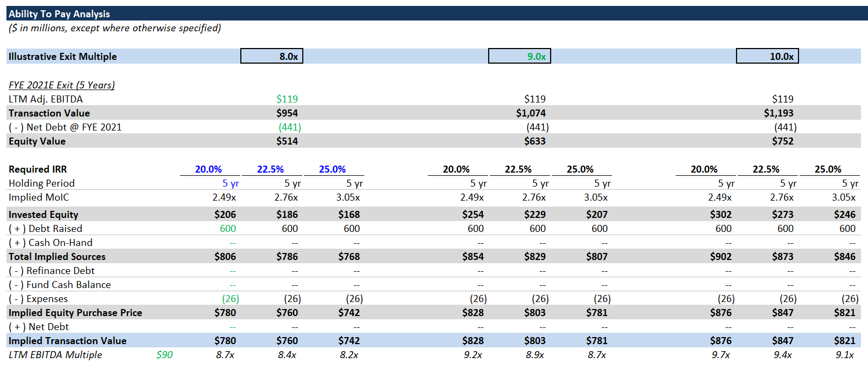
Task: Select the blue 5 yr Holding Period cell
Action: [x=231, y=183]
